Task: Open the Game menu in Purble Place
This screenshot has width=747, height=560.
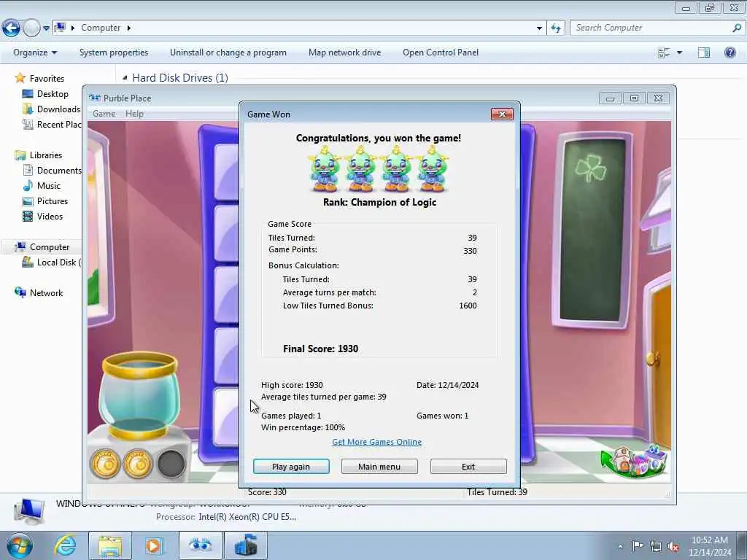Action: pos(104,114)
